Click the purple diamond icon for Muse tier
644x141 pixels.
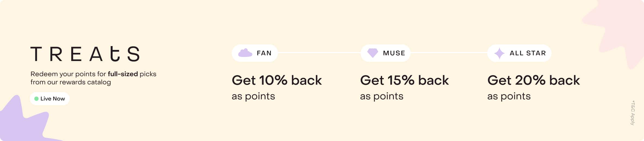point(373,53)
